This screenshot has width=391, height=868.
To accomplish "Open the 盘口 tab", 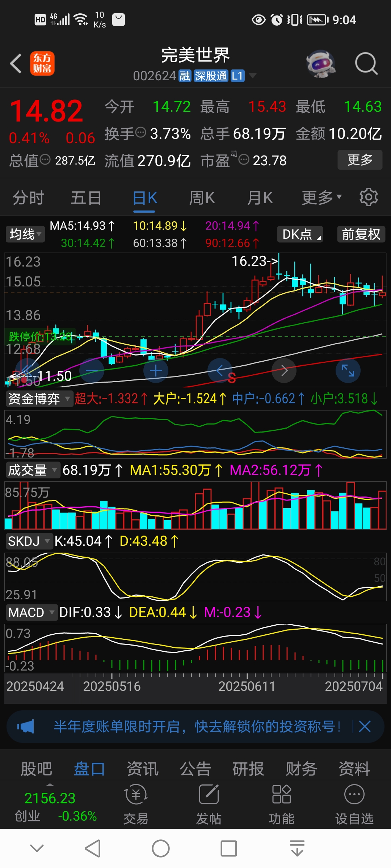I will pyautogui.click(x=89, y=769).
